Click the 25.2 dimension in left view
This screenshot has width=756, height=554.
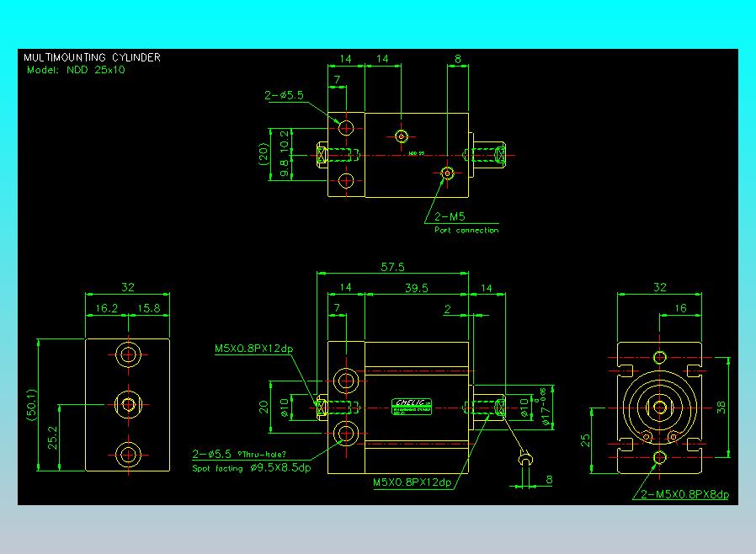pos(54,438)
